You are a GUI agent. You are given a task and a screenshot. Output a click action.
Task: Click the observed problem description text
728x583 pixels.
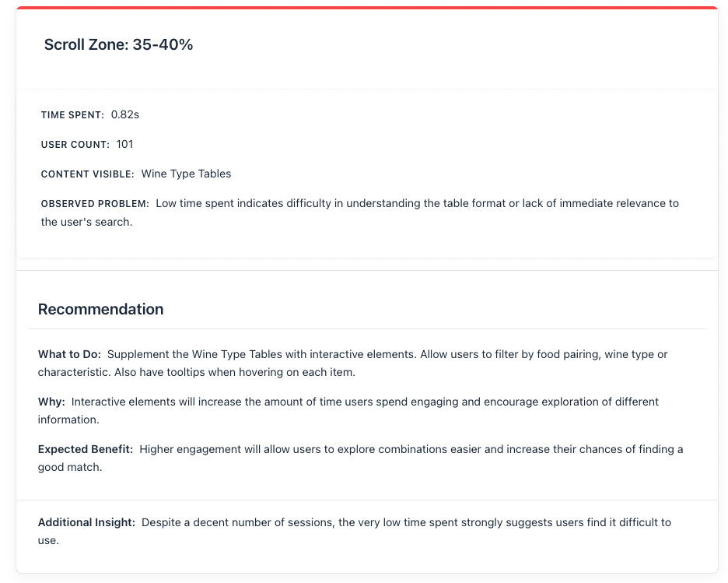(x=360, y=212)
